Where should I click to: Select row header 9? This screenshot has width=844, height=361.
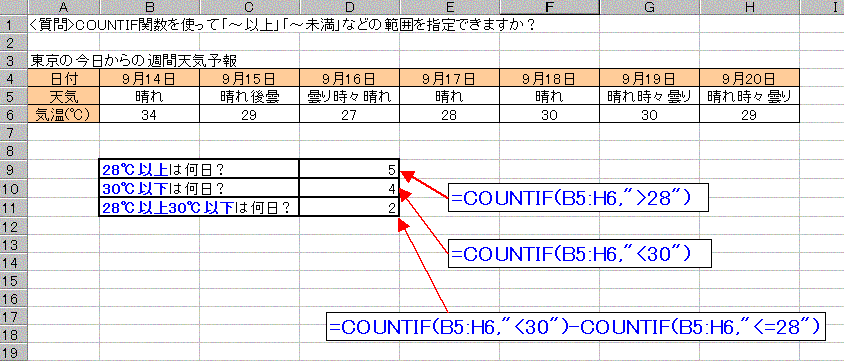coord(14,169)
